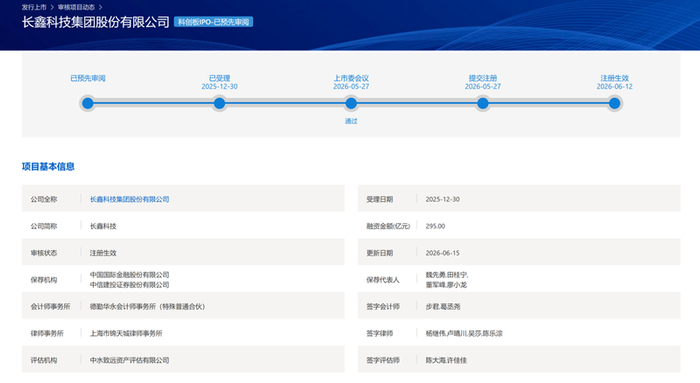Click the 律师事务所 row label
This screenshot has height=383, width=700.
(47, 333)
